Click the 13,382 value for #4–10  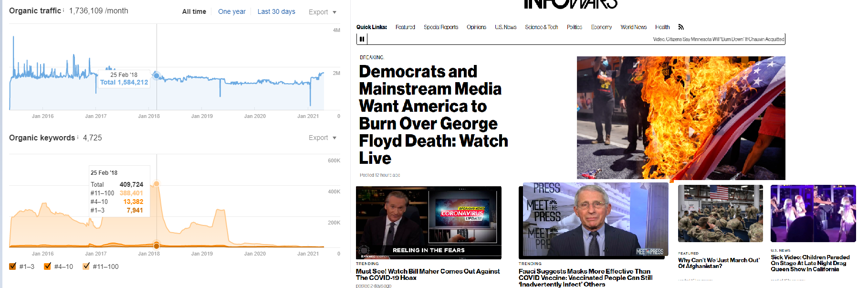tap(133, 202)
